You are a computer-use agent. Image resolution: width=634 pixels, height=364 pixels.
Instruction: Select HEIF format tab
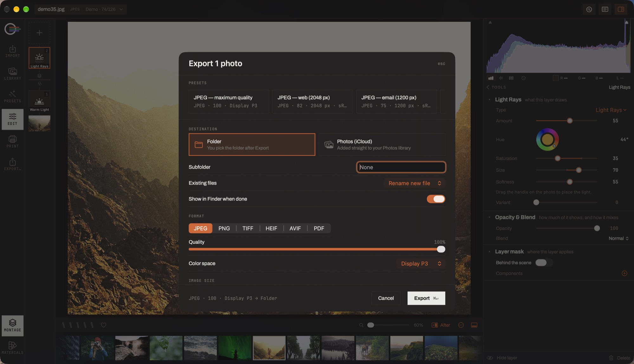pos(271,228)
